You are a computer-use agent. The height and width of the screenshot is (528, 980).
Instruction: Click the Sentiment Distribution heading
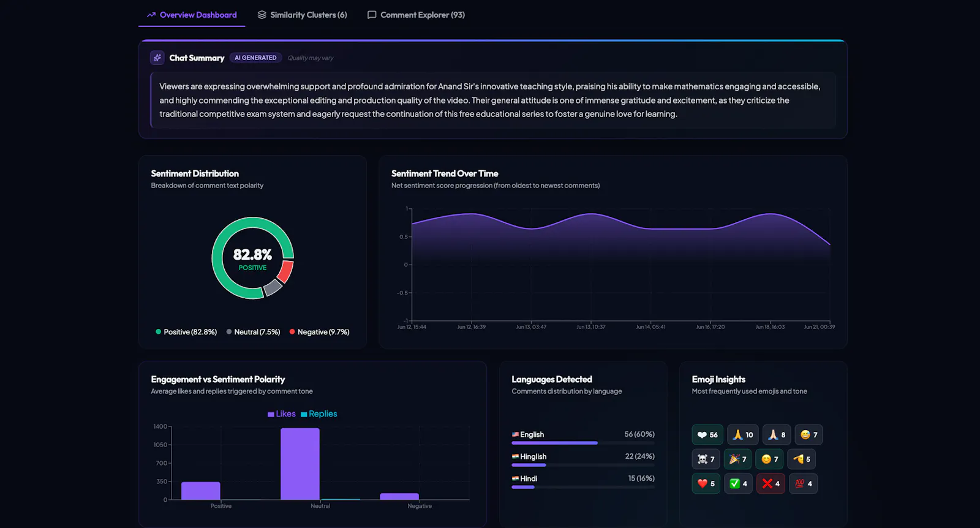click(195, 173)
